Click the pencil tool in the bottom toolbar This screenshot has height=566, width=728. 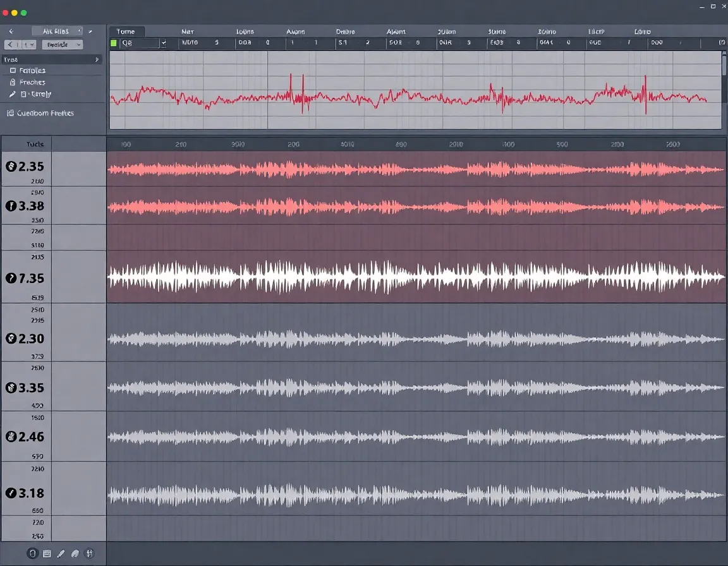click(61, 554)
